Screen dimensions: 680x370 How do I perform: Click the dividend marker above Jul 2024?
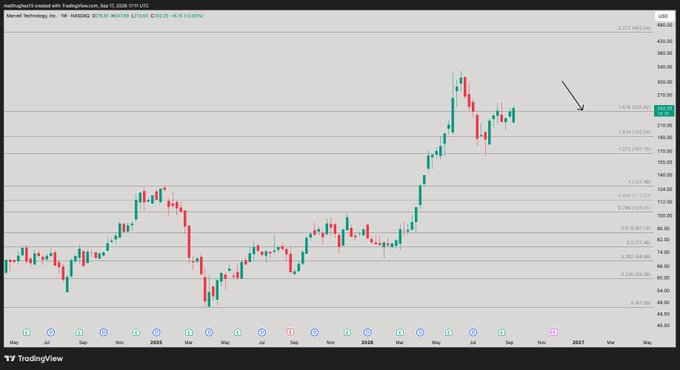click(51, 332)
